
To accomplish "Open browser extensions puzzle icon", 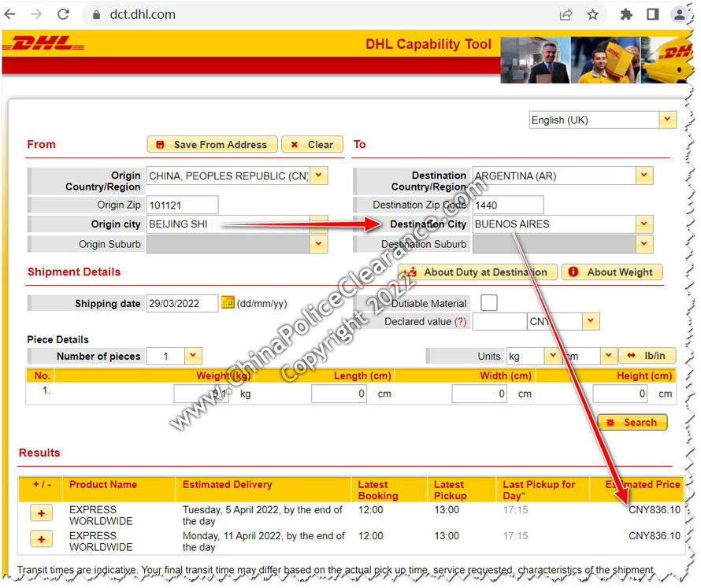I will tap(626, 15).
